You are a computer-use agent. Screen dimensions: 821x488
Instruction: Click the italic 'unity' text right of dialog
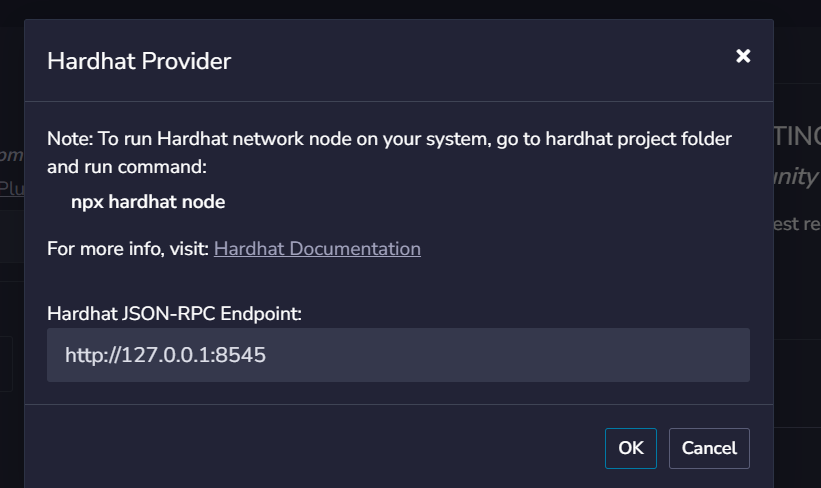click(796, 176)
